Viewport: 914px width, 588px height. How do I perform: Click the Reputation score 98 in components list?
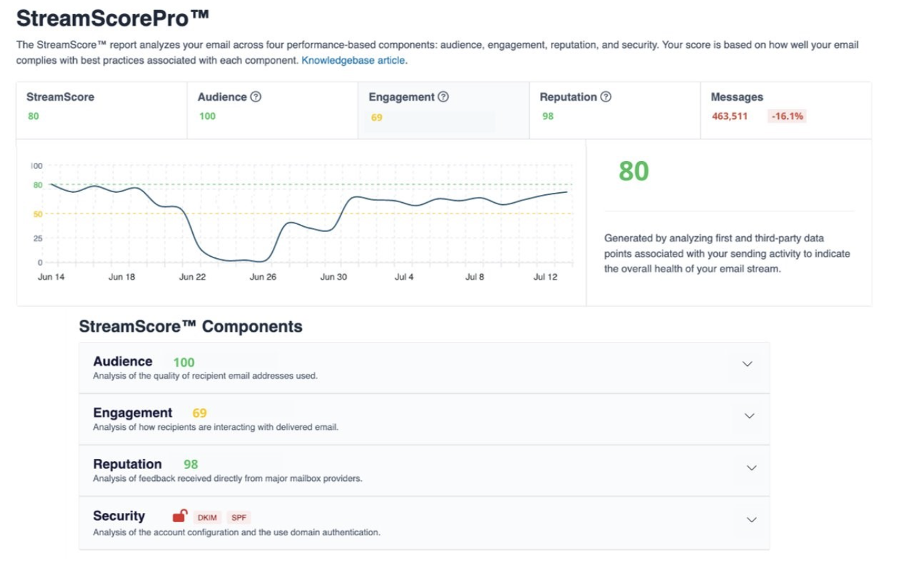[x=191, y=464]
